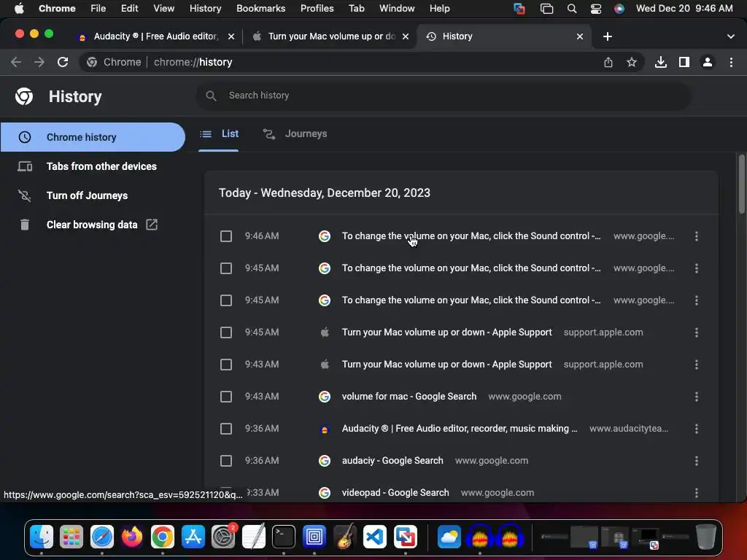Open Clear browsing data
The height and width of the screenshot is (560, 747).
(93, 225)
